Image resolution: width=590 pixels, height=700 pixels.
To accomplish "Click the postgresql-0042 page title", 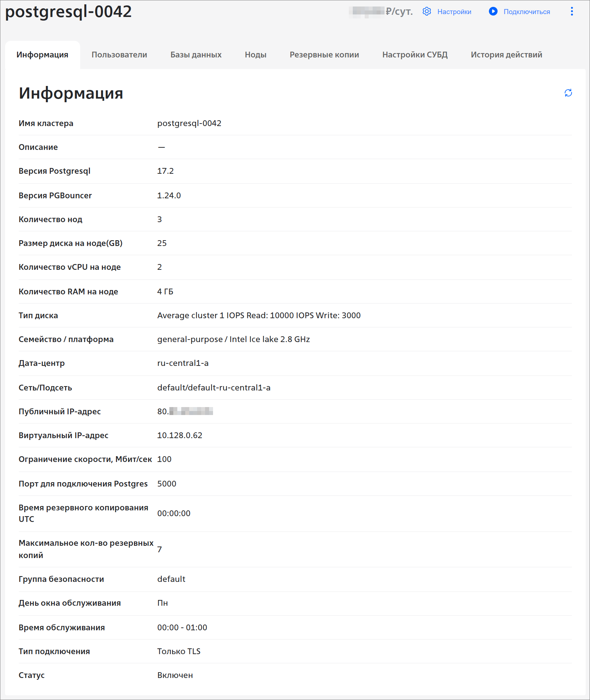I will click(x=68, y=12).
